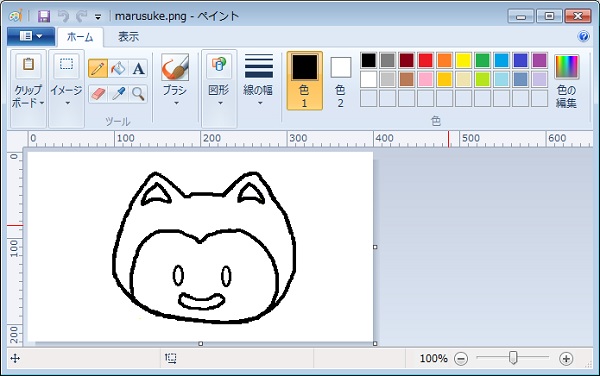Viewport: 600px width, 376px height.
Task: Expand the Customize Quick Access Toolbar arrow
Action: coord(98,17)
